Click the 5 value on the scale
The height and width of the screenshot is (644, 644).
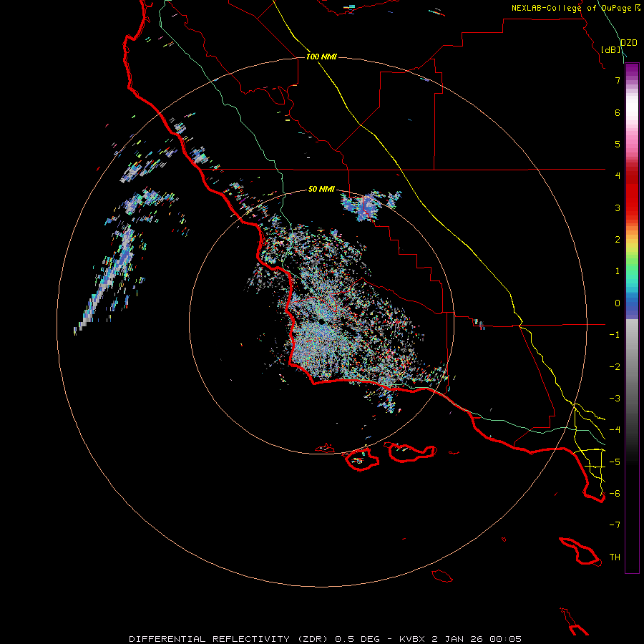click(x=618, y=144)
